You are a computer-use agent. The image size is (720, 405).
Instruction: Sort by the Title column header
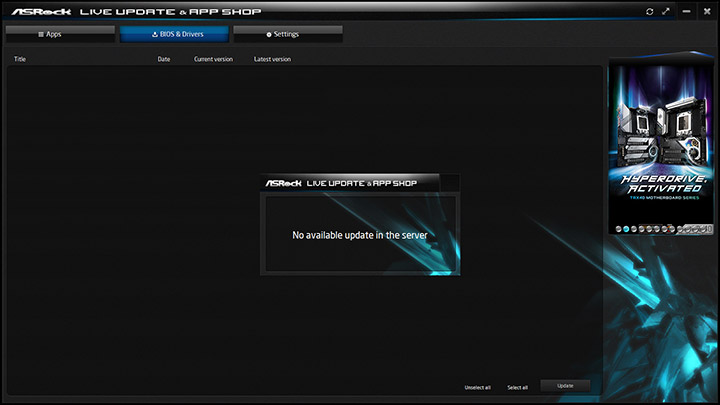click(20, 59)
